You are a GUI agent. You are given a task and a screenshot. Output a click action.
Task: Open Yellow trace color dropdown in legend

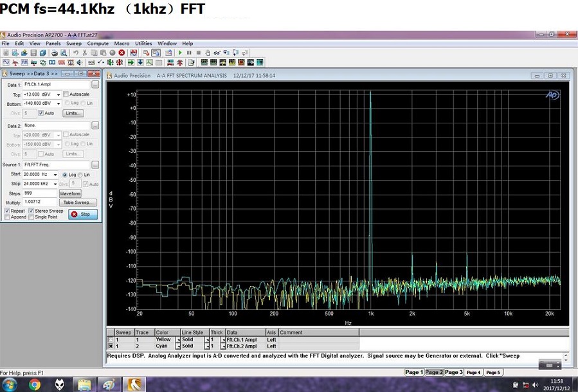click(177, 339)
